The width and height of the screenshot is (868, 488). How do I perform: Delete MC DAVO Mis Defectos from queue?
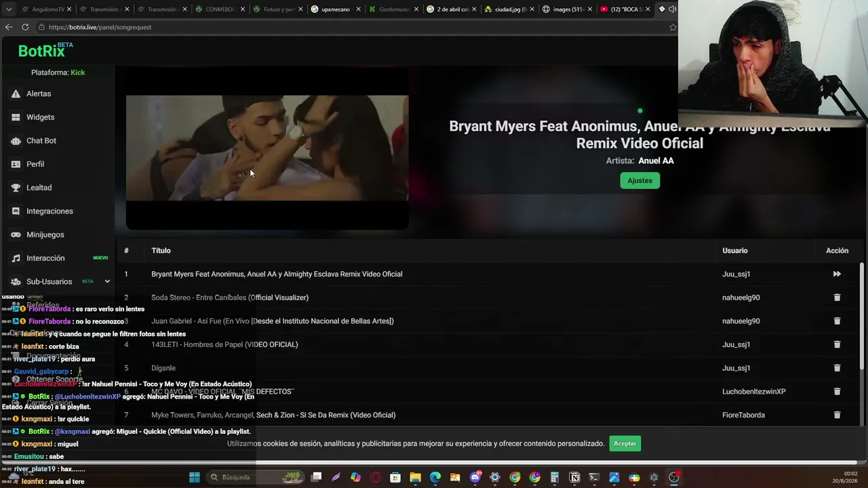pyautogui.click(x=837, y=392)
